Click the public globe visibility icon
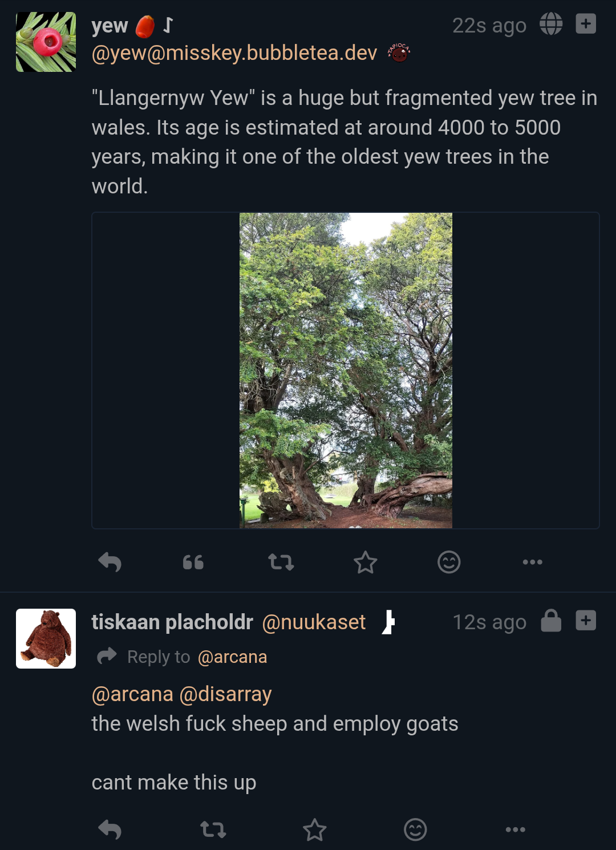Viewport: 616px width, 850px height. pyautogui.click(x=551, y=24)
